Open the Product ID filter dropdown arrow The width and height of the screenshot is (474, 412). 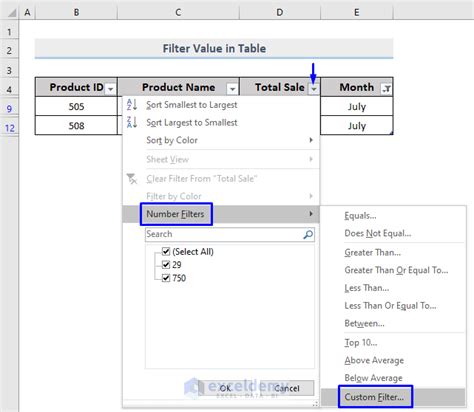(x=110, y=89)
